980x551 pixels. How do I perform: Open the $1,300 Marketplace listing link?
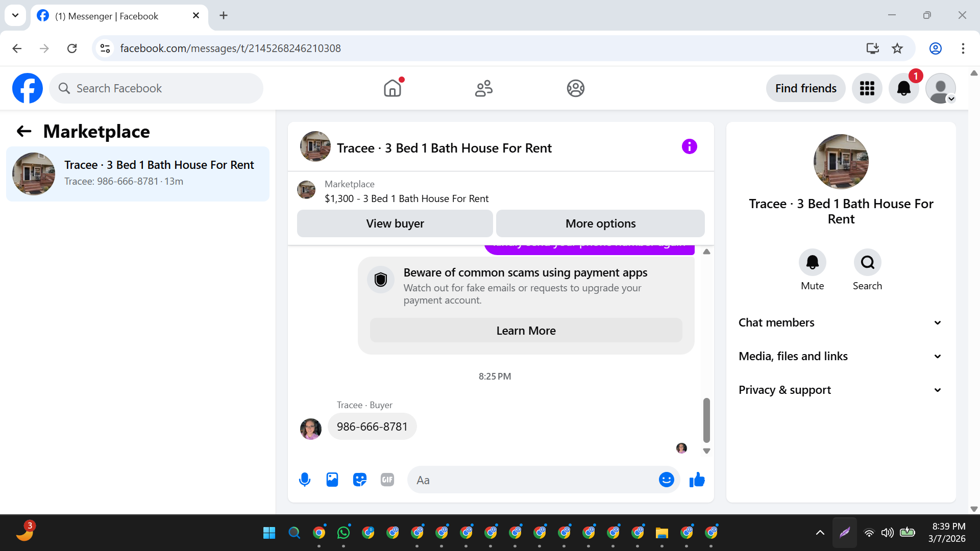point(406,198)
